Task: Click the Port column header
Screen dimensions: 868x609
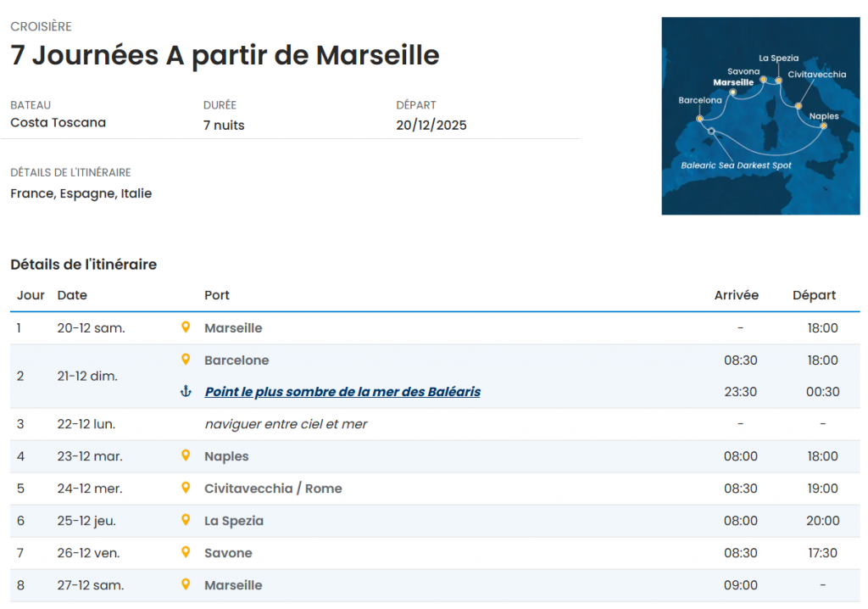Action: click(x=217, y=295)
